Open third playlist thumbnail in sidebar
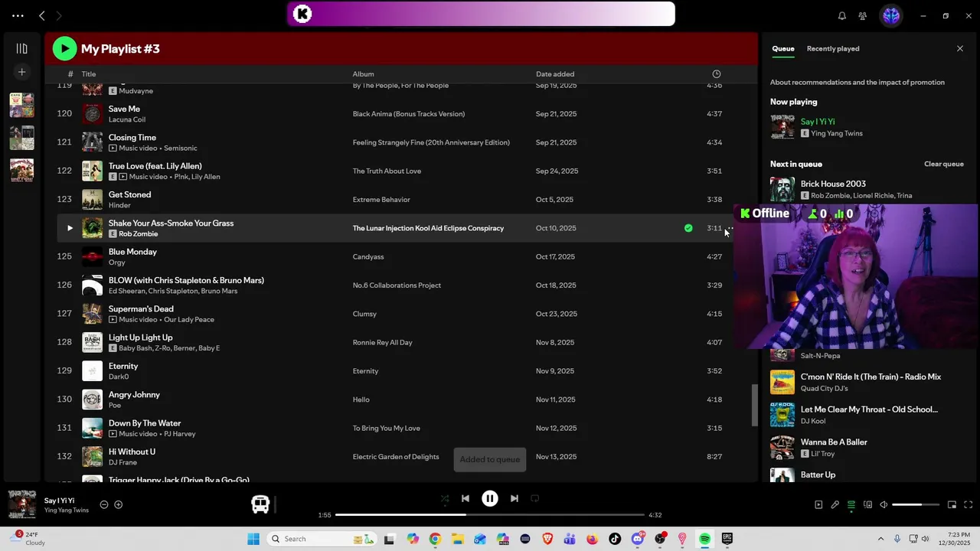The image size is (980, 551). point(21,170)
